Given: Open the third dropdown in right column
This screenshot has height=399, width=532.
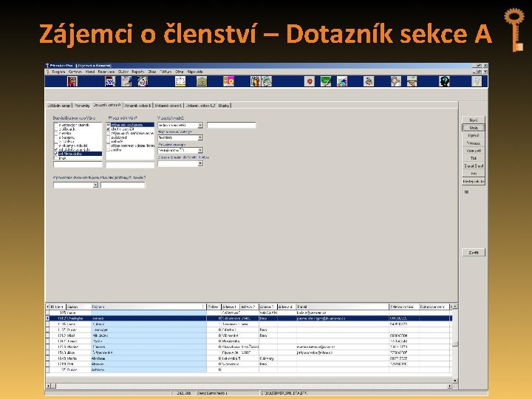Looking at the screenshot, I should pos(200,150).
